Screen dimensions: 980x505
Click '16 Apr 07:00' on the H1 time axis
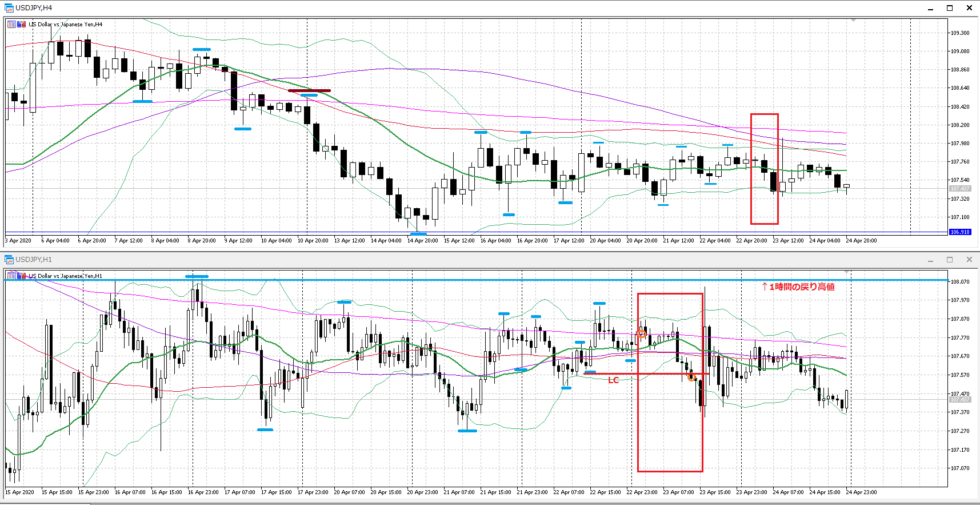click(x=130, y=492)
